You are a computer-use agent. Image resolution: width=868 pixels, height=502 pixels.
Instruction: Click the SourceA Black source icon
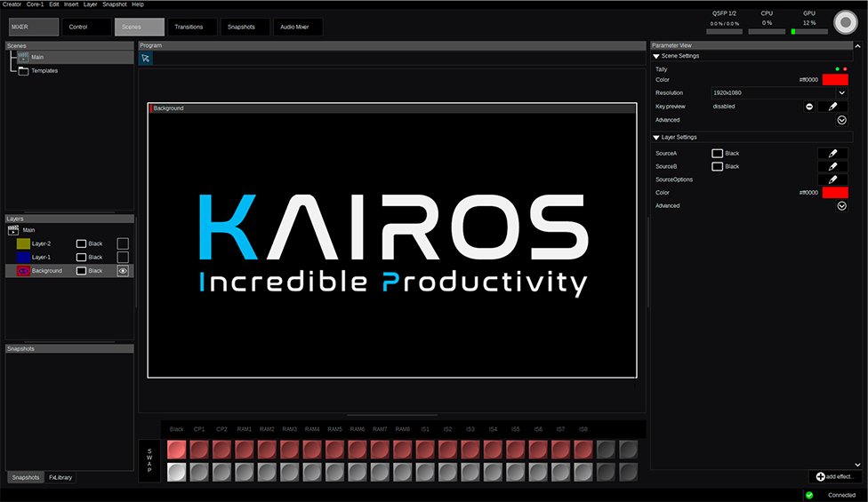tap(718, 153)
